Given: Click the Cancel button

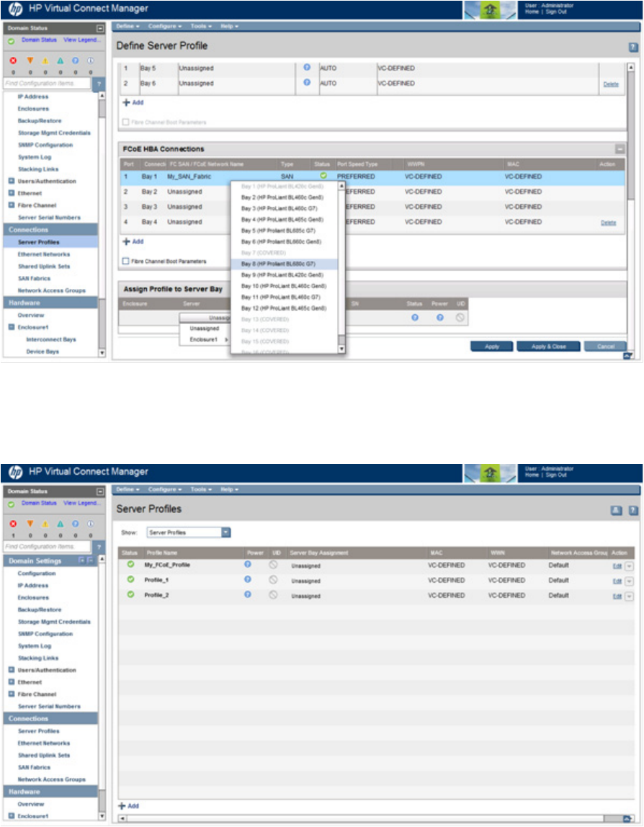Looking at the screenshot, I should (x=606, y=347).
